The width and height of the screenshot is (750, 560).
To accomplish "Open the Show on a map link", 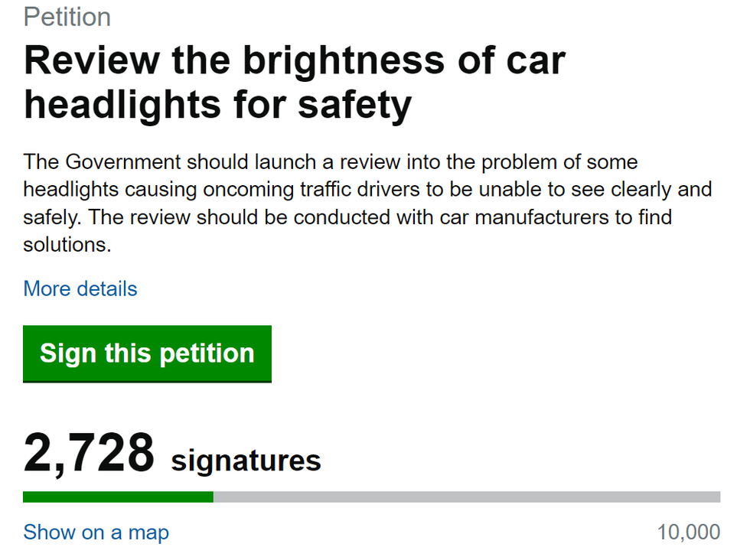I will 96,532.
